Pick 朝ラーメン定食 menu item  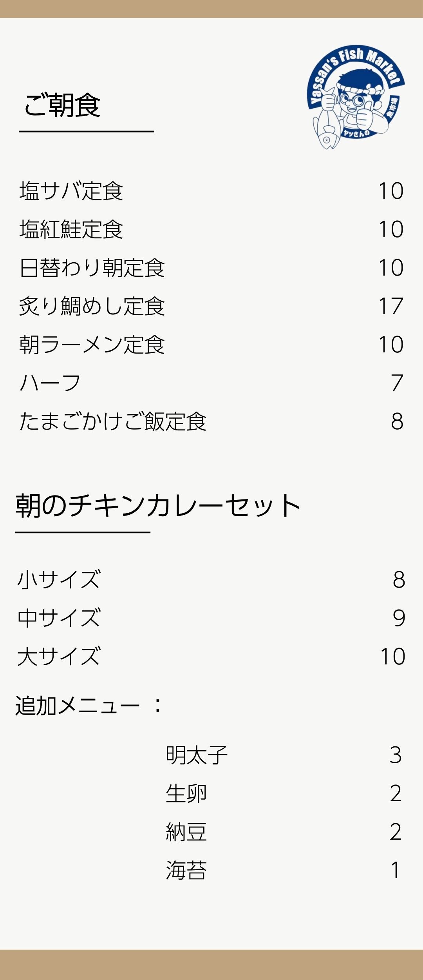click(x=92, y=345)
